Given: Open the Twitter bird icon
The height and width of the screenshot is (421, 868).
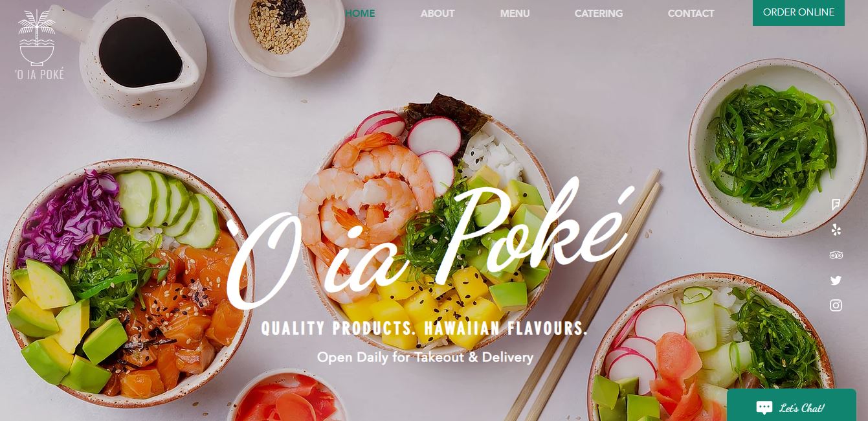Looking at the screenshot, I should coord(836,280).
